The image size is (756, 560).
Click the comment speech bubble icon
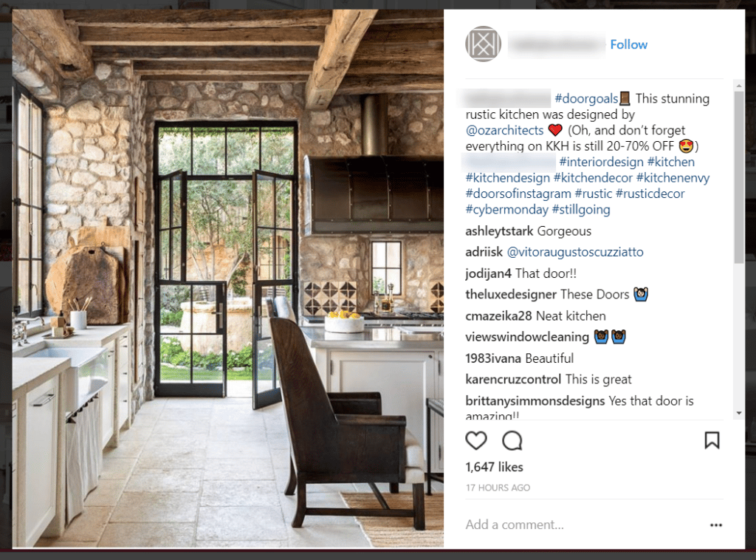point(512,440)
